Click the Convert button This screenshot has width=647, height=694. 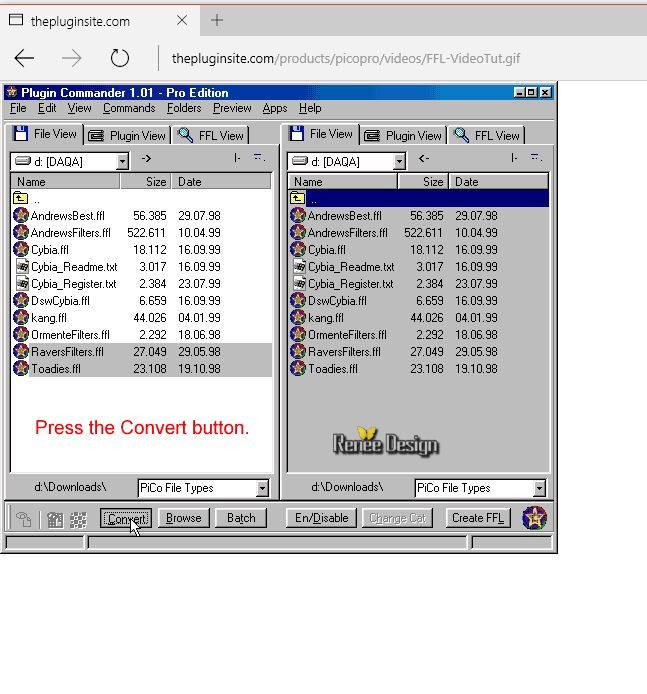click(126, 518)
